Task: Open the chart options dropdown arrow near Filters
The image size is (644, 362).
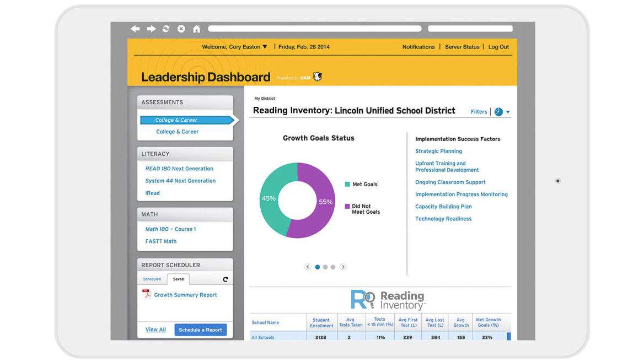Action: pyautogui.click(x=508, y=111)
